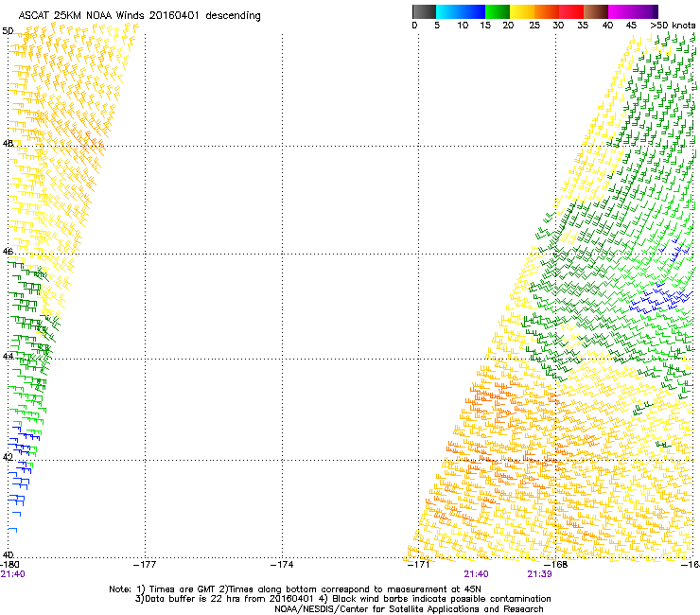
Task: Click the '>50 knots' legend label
Action: pyautogui.click(x=673, y=26)
